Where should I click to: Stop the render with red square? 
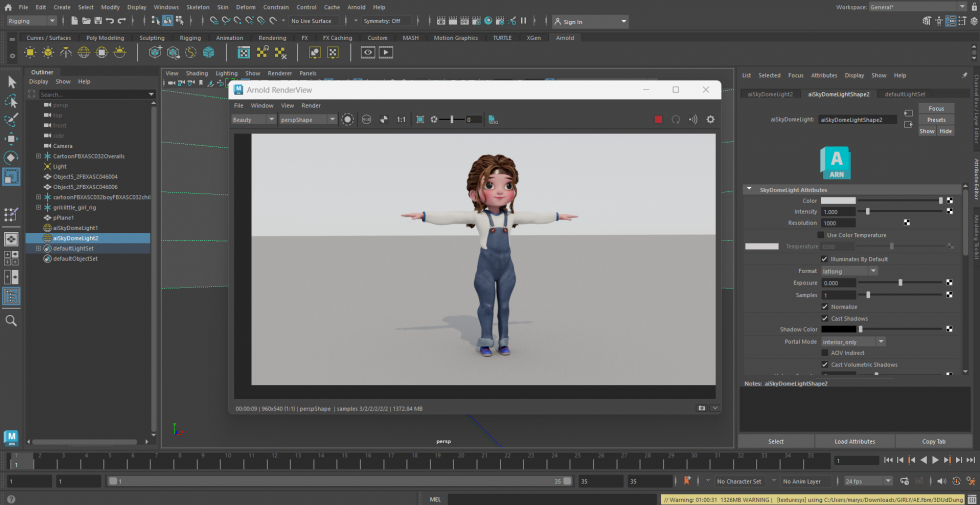click(x=658, y=119)
